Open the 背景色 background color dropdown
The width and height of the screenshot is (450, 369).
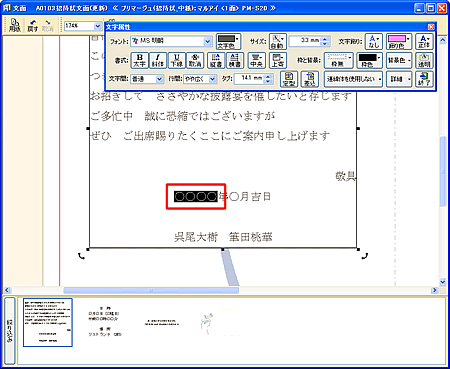(399, 60)
